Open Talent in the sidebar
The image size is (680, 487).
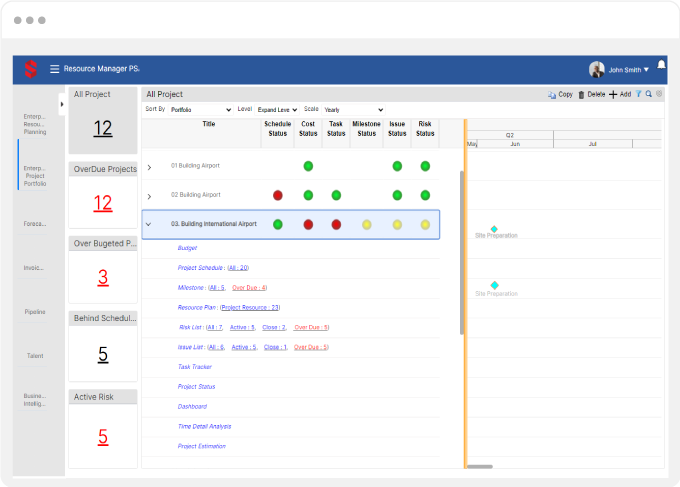pyautogui.click(x=35, y=356)
